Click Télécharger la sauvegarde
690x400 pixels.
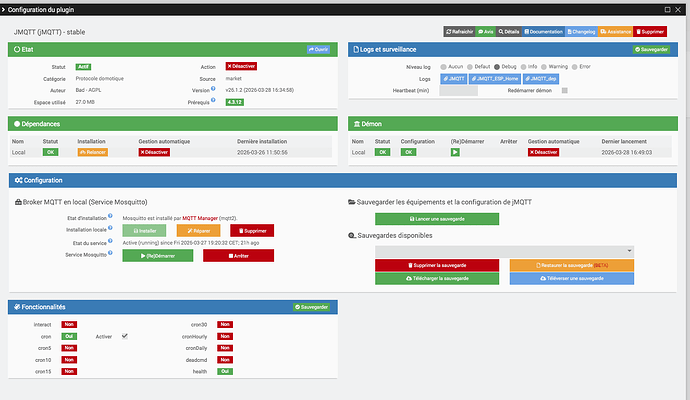click(x=437, y=279)
